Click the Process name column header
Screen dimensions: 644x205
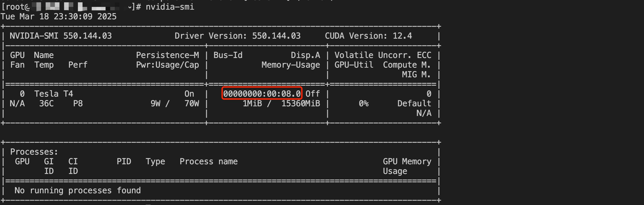(209, 161)
